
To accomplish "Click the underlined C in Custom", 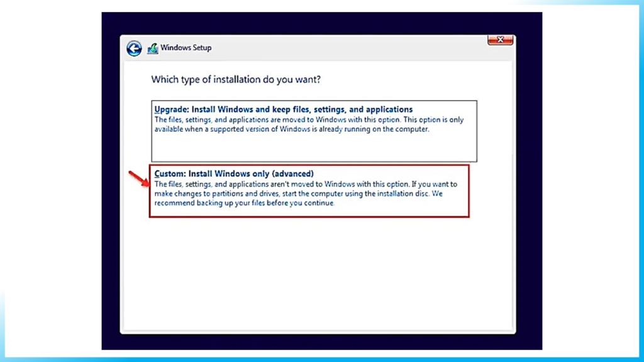I will (157, 173).
